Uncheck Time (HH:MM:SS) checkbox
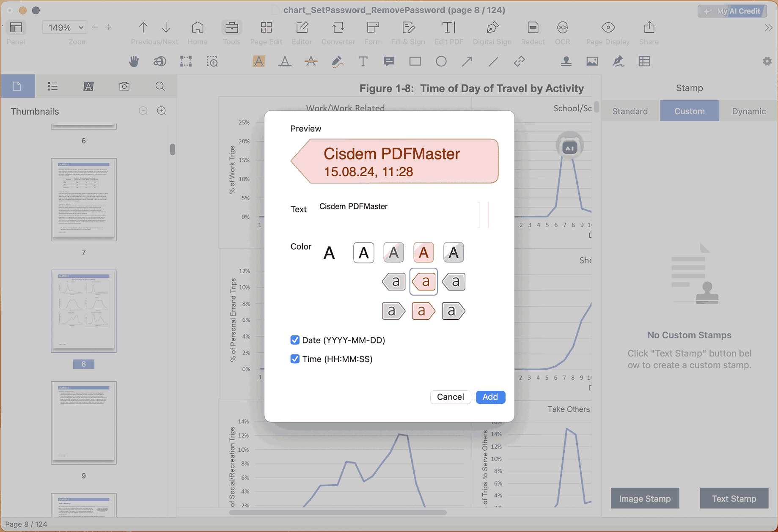The width and height of the screenshot is (778, 532). point(295,359)
